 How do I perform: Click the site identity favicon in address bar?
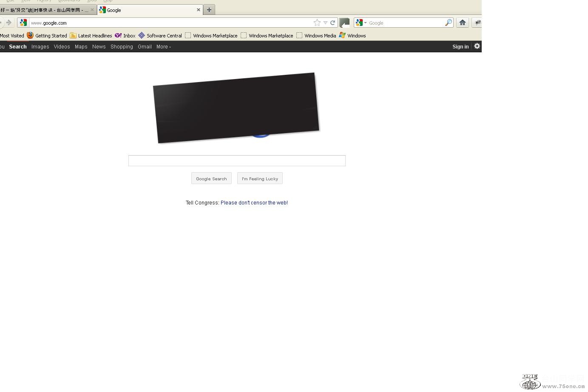click(23, 23)
